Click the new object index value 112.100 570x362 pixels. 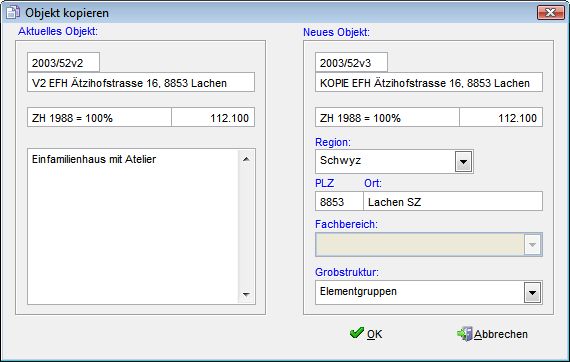pos(501,117)
